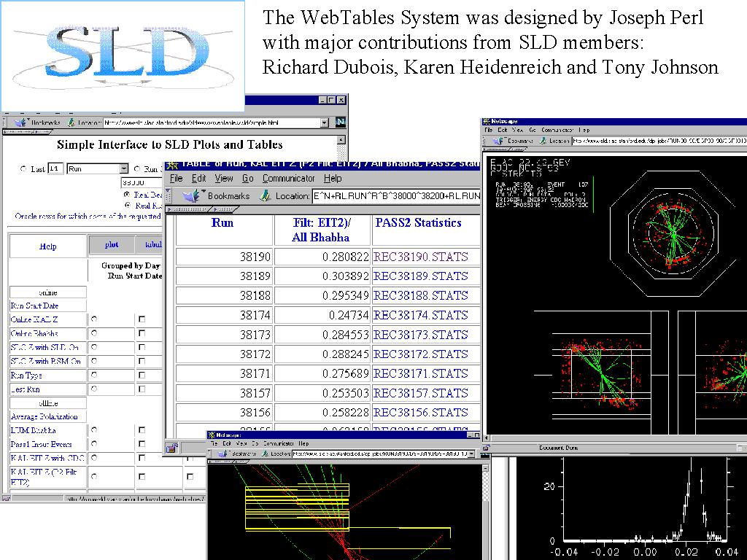Click the Help link in the form table
This screenshot has width=747, height=560.
(x=47, y=246)
